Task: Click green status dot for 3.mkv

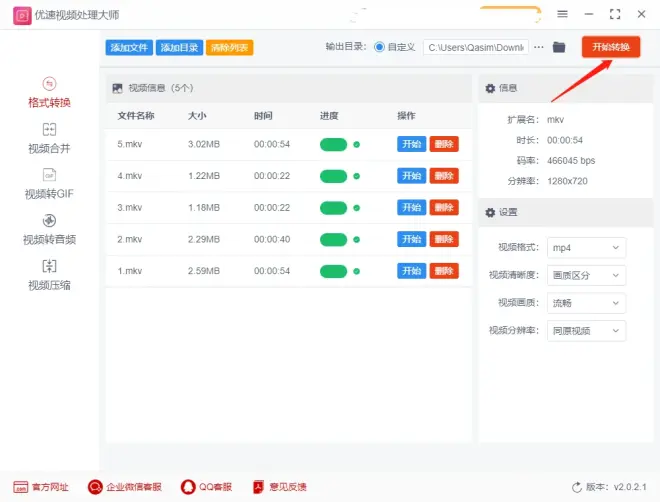Action: pos(357,208)
